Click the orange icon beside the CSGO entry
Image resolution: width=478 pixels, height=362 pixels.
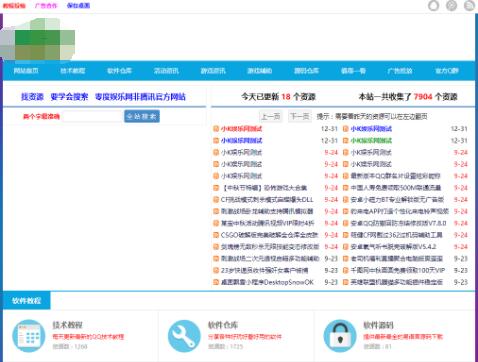(x=216, y=235)
